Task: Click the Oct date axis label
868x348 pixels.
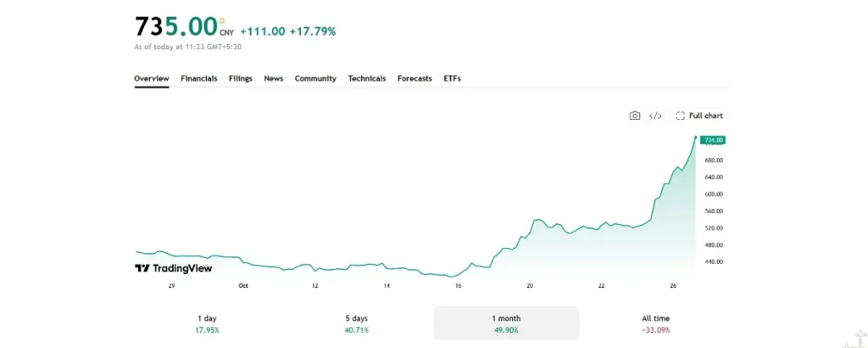Action: [243, 286]
